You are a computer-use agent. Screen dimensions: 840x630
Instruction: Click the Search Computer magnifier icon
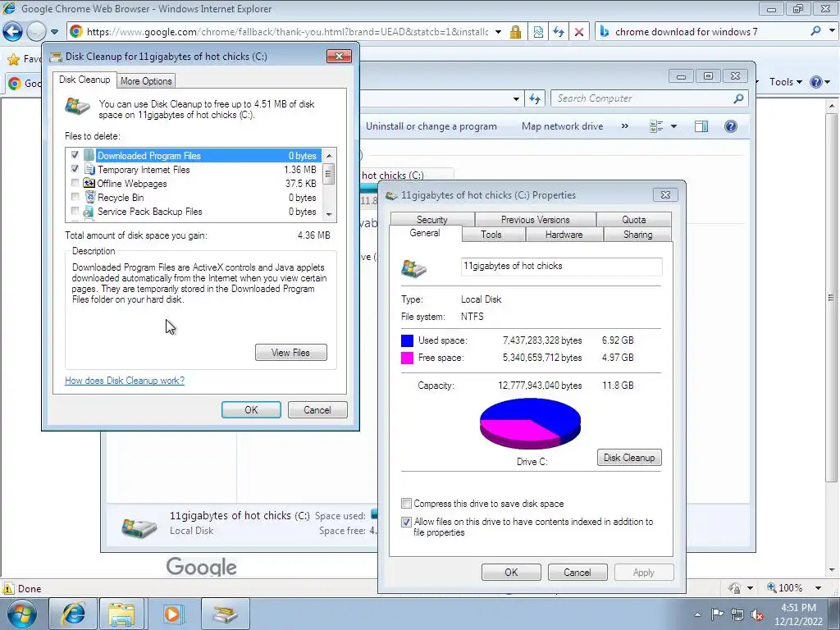(738, 98)
